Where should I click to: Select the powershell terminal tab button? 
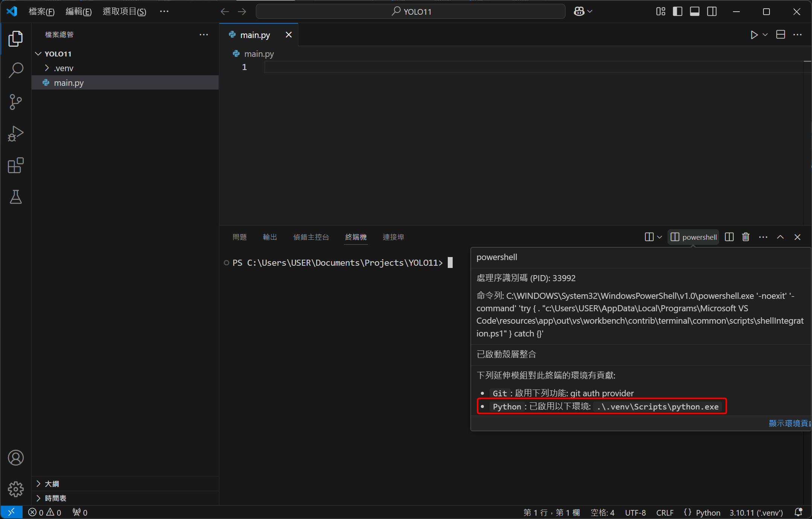(693, 237)
